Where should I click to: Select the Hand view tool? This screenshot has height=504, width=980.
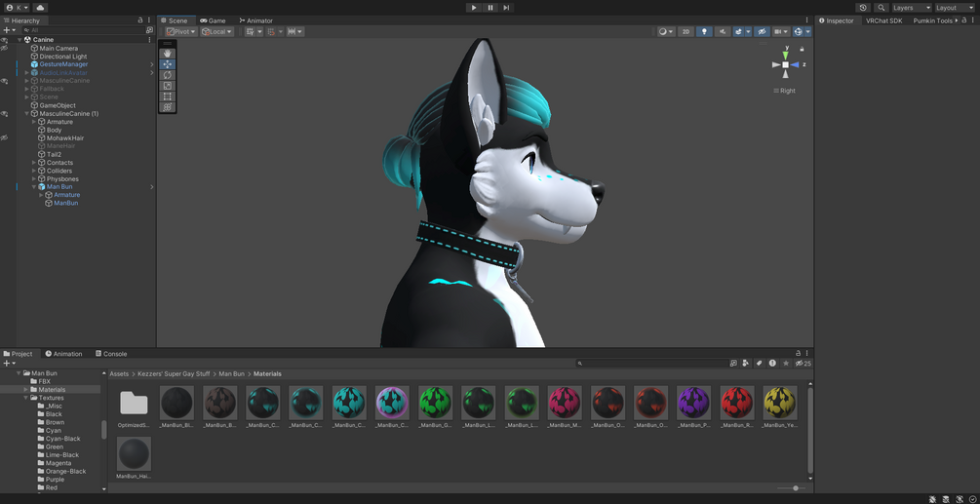[168, 53]
